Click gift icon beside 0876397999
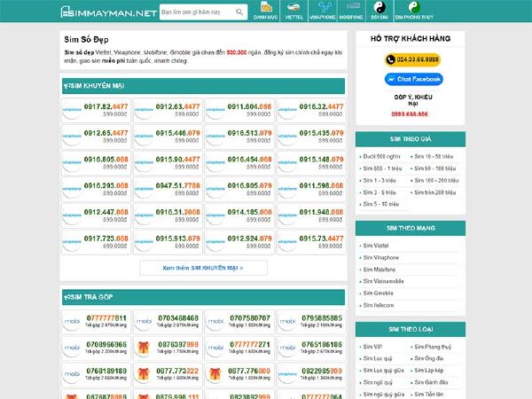 pyautogui.click(x=144, y=348)
